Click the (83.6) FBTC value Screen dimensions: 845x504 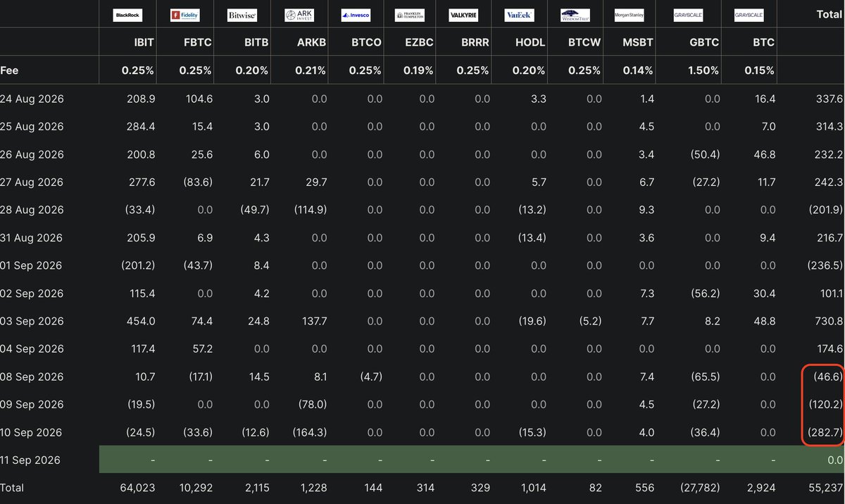click(196, 182)
